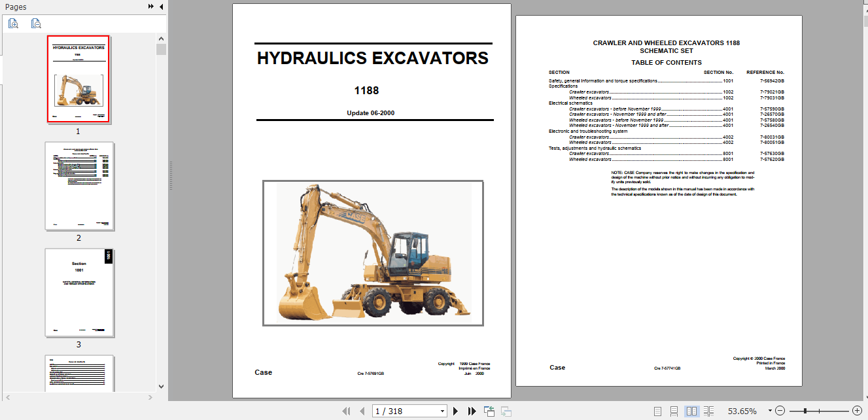
Task: Click Electronic and troubleshooting system heading
Action: tap(588, 131)
